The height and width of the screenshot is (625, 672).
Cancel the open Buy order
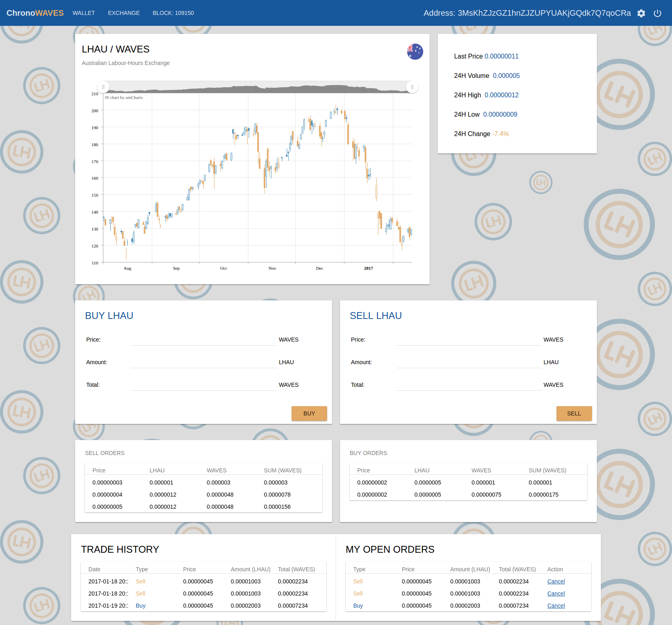(x=556, y=606)
